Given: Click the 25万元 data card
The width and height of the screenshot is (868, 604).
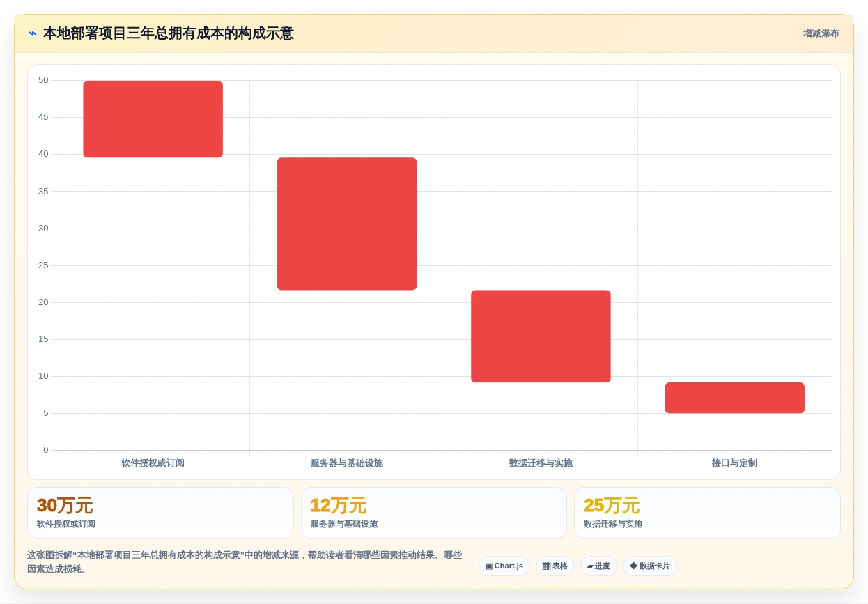Looking at the screenshot, I should click(707, 513).
